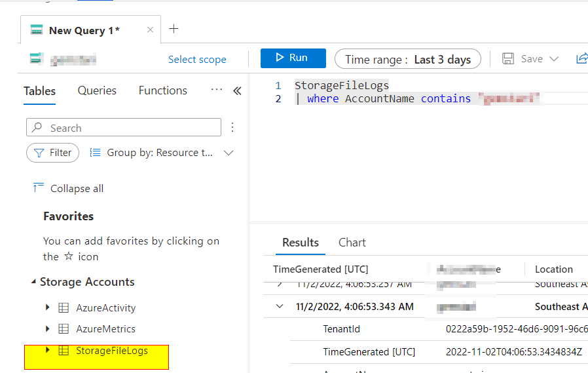Expand the partially hidden 4:06:53.237 AM row
Viewport: 588px width, 373px height.
(280, 285)
